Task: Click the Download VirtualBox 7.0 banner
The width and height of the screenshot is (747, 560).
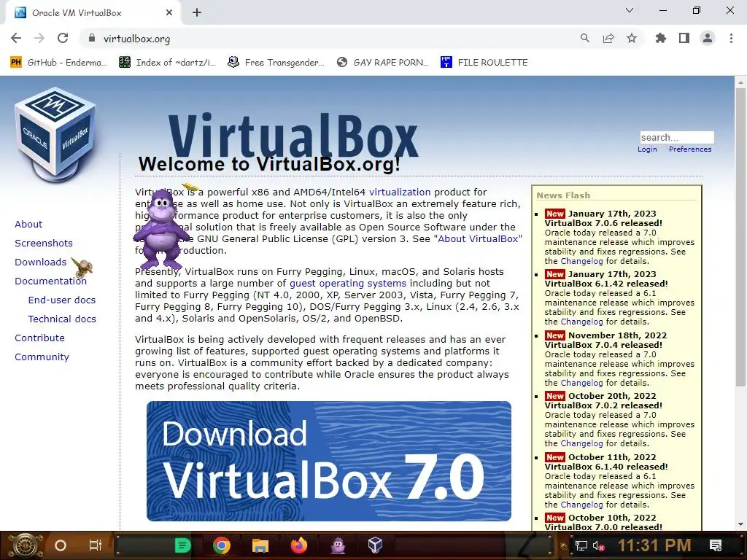Action: click(x=329, y=461)
